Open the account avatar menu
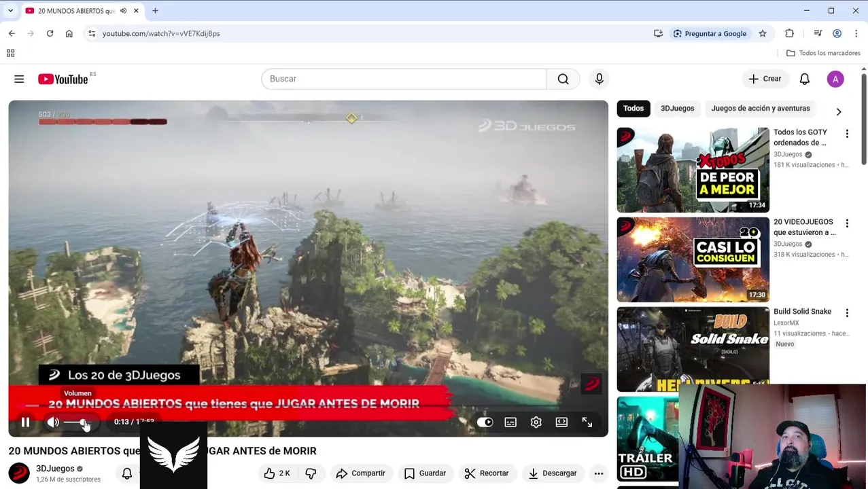 pos(835,79)
